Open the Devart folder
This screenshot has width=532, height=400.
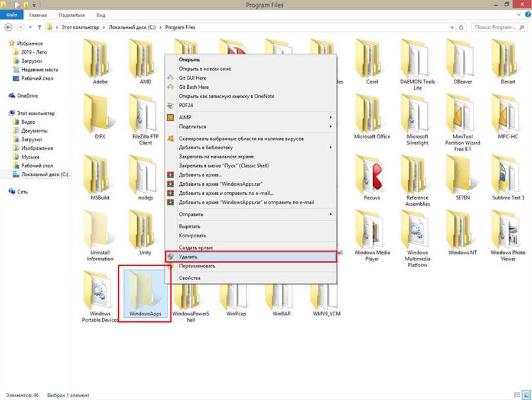(508, 62)
